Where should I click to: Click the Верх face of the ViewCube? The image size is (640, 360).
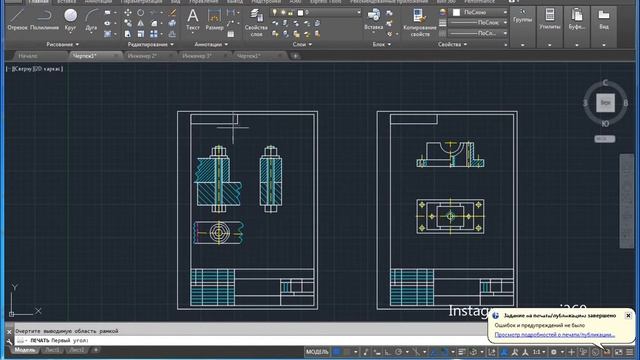click(x=605, y=102)
